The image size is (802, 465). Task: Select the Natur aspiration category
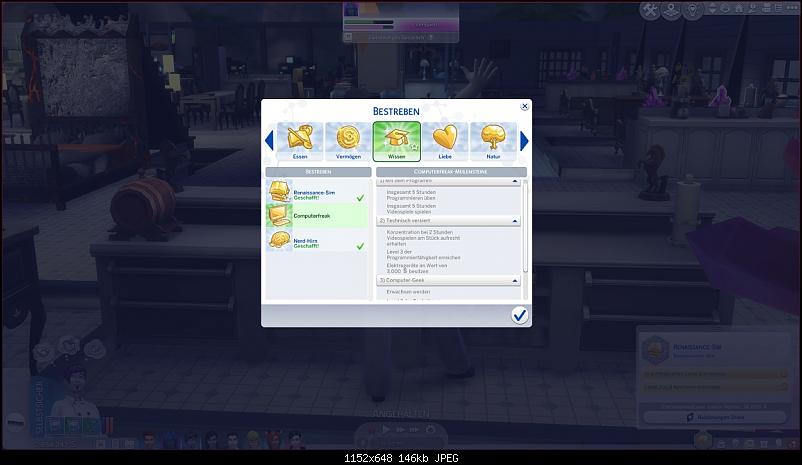tap(493, 141)
